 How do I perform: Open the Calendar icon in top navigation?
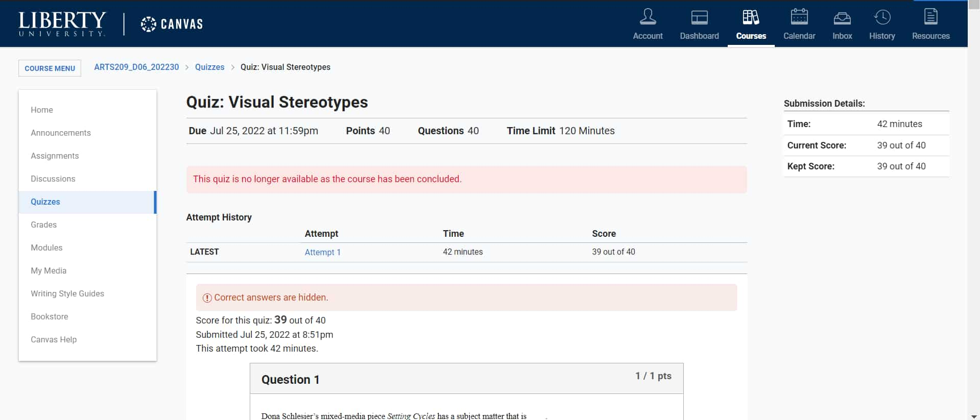pos(799,17)
